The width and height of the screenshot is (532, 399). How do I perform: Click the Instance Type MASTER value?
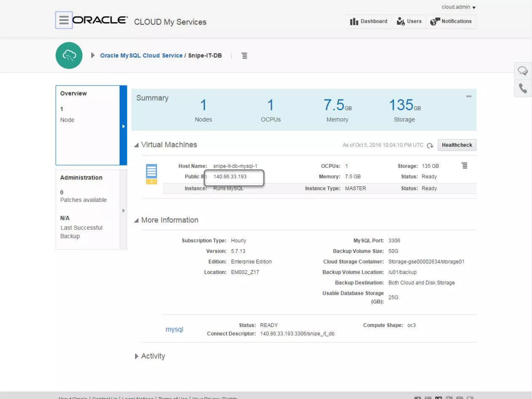click(355, 188)
